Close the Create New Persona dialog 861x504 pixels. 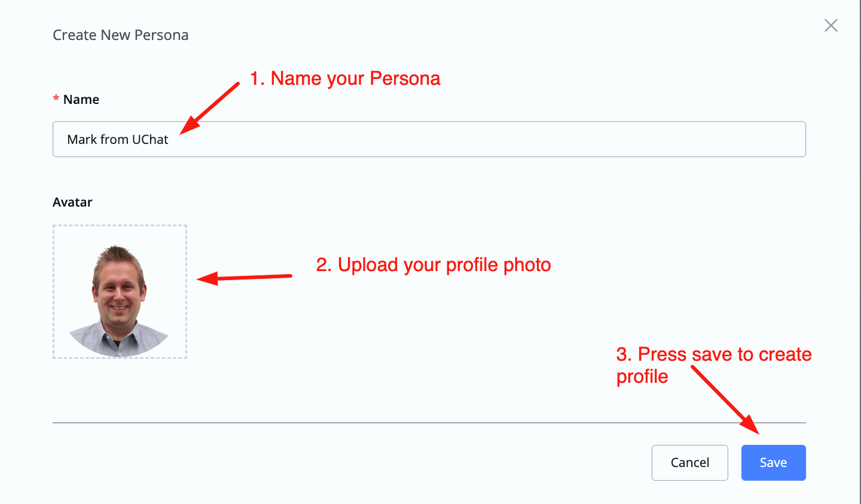click(x=831, y=25)
